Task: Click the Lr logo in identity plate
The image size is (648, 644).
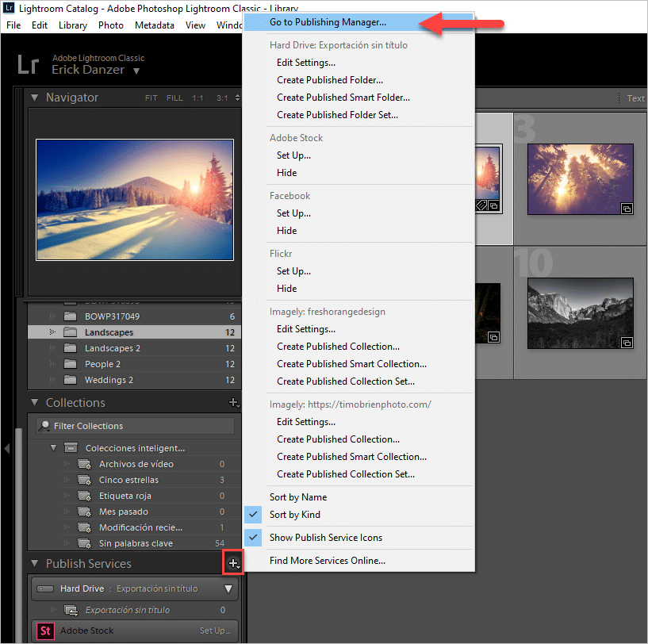Action: (29, 65)
